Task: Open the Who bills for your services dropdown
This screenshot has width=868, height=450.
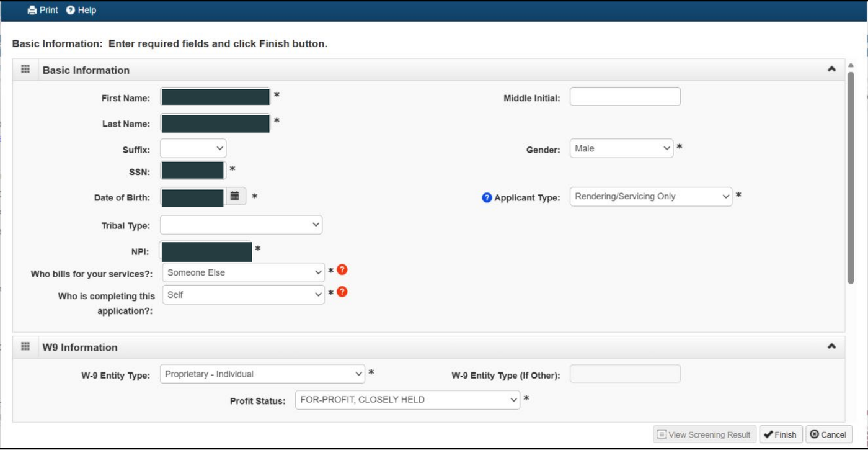Action: pos(244,272)
